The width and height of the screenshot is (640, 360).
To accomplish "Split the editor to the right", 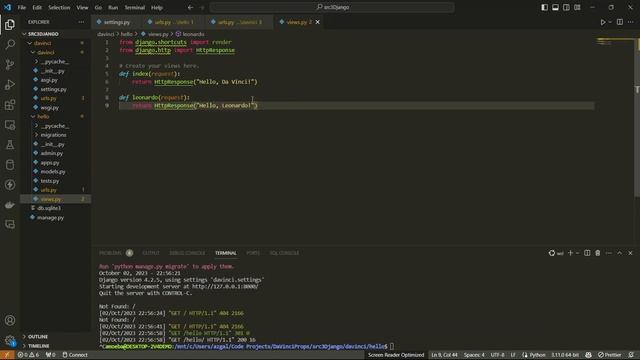I will point(620,22).
